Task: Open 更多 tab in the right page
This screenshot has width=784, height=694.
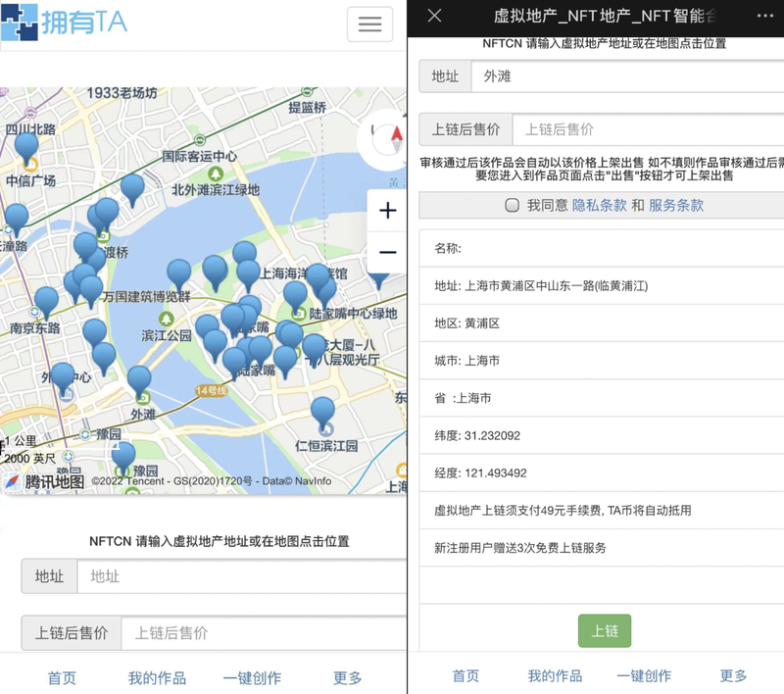Action: tap(733, 676)
